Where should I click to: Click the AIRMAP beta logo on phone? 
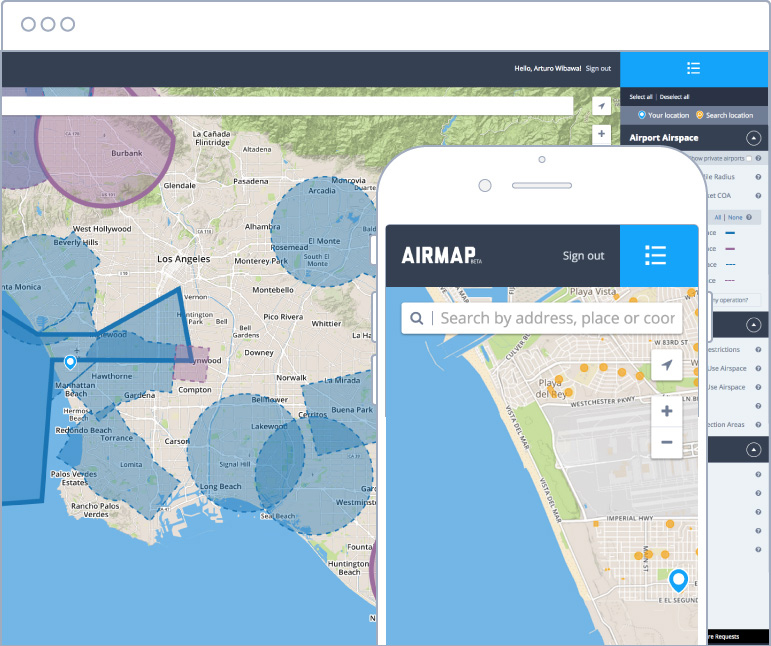[441, 256]
